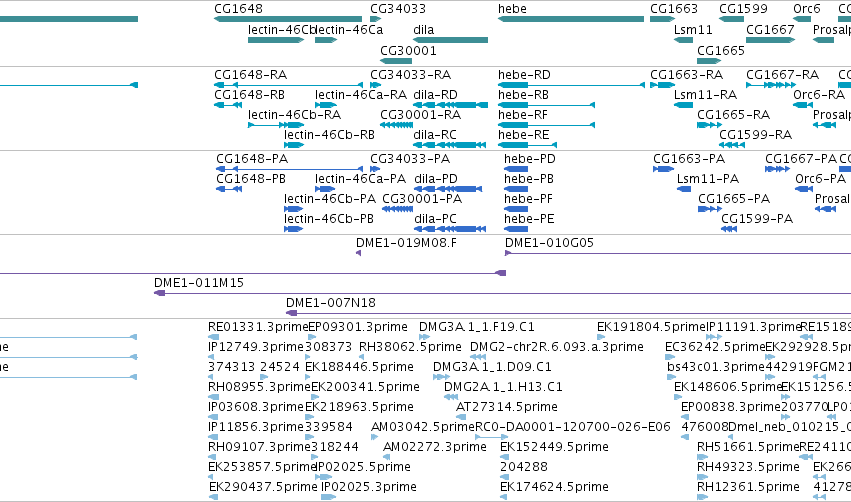Click the Lsm11 gene feature
The width and height of the screenshot is (851, 502).
click(683, 40)
